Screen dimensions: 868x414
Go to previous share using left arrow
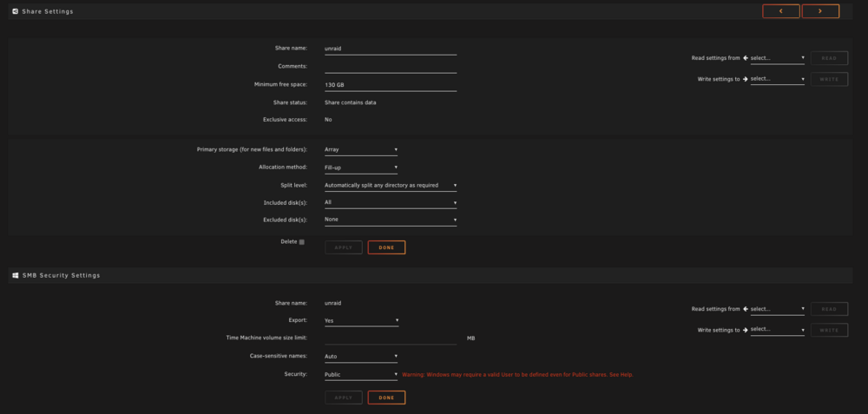point(780,11)
